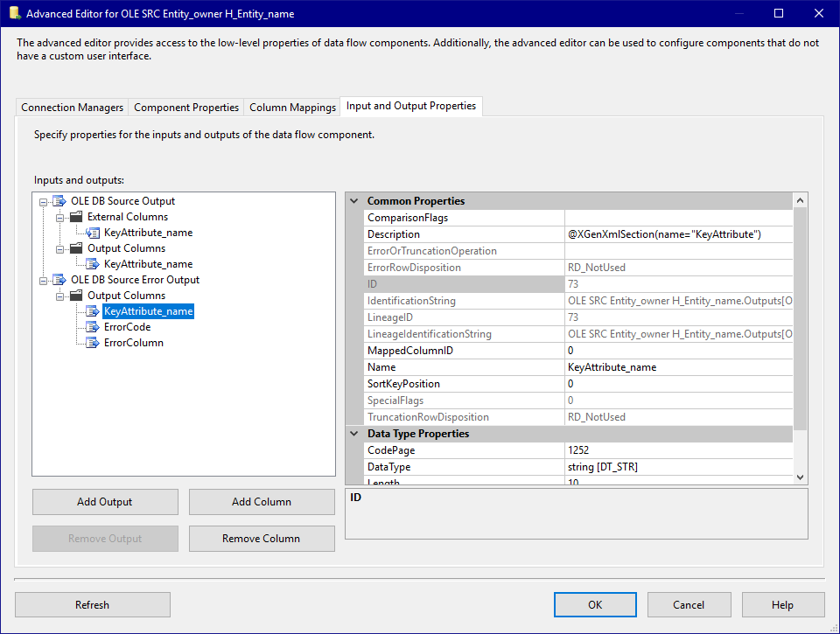Click property grid scroll up arrow

pos(800,201)
